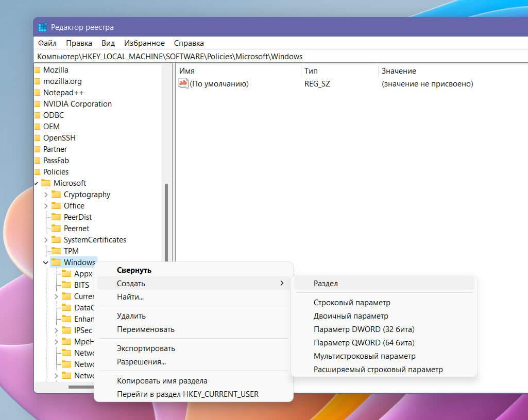
Task: Open the Вид menu
Action: 108,43
